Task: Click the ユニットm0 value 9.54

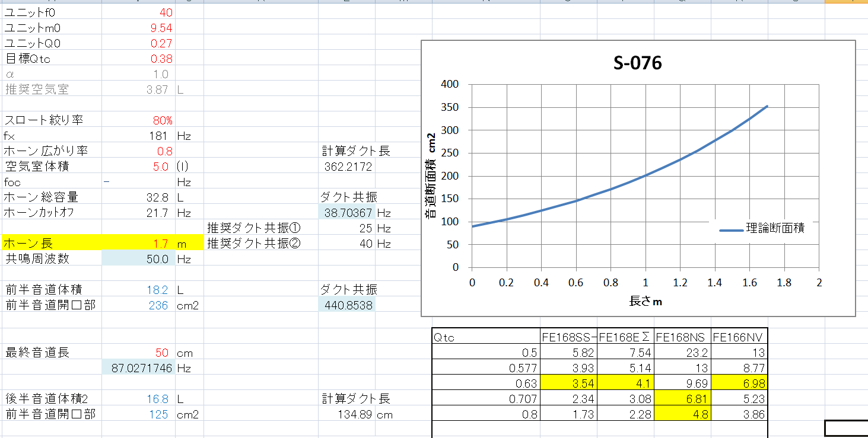Action: tap(138, 28)
